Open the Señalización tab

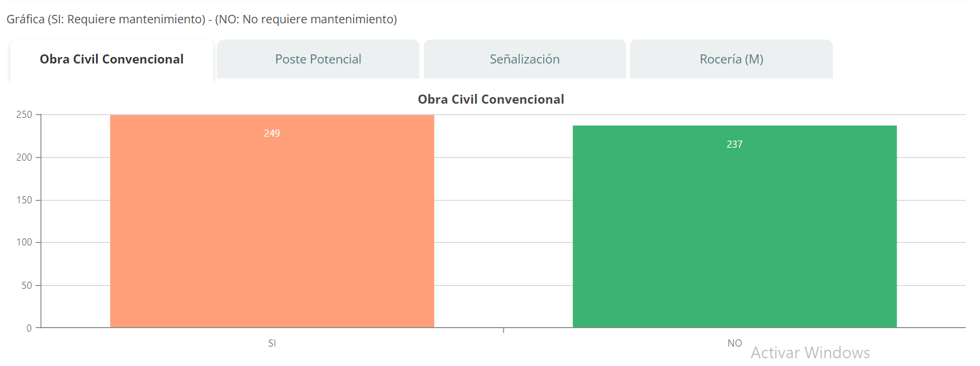524,60
